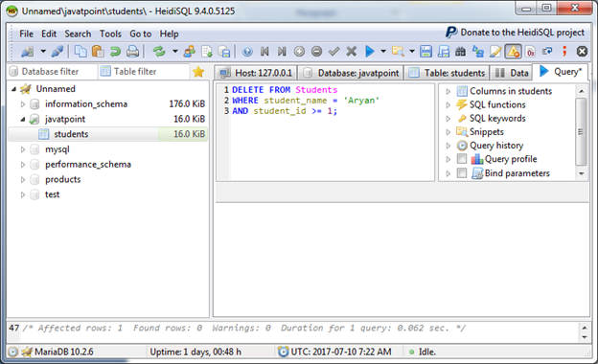The width and height of the screenshot is (598, 364).
Task: Click Donate to the HeidiSQL project link
Action: [522, 33]
